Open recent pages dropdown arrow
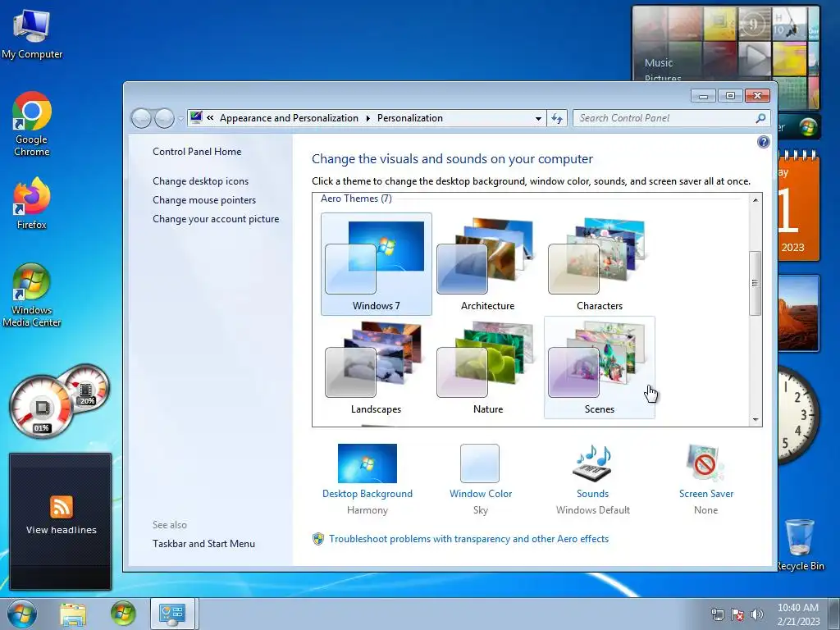The width and height of the screenshot is (840, 630). tap(180, 119)
